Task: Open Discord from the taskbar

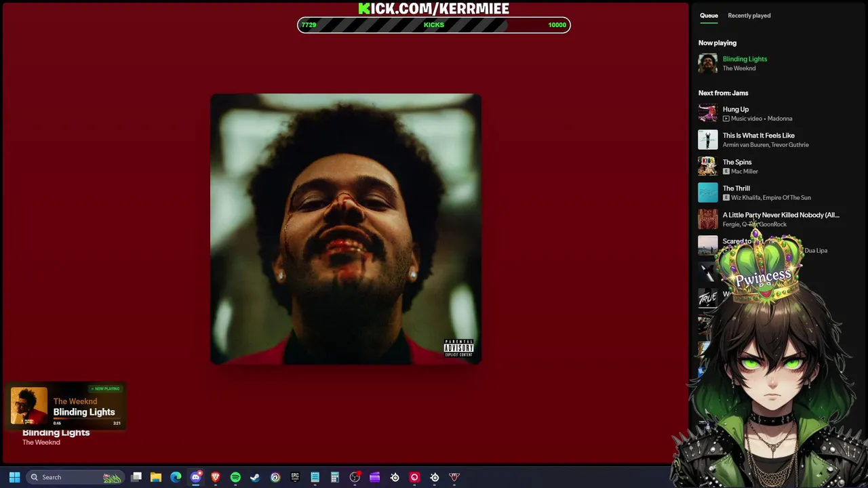Action: click(196, 477)
